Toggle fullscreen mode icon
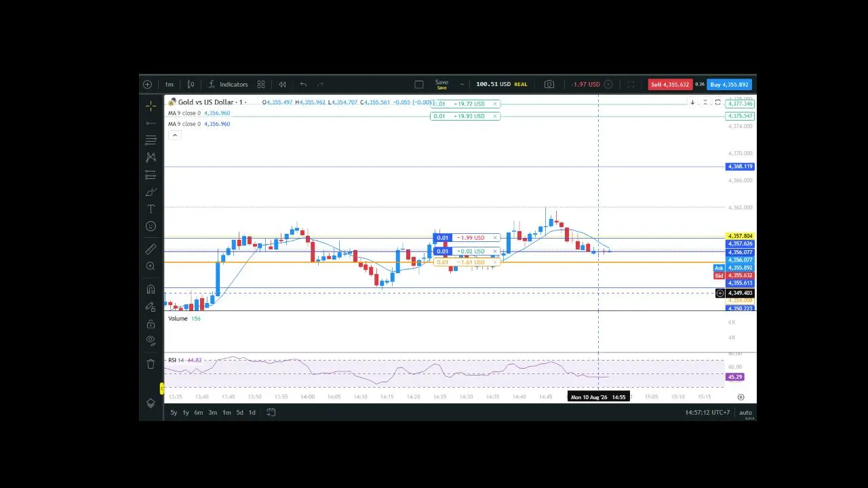 pos(631,85)
